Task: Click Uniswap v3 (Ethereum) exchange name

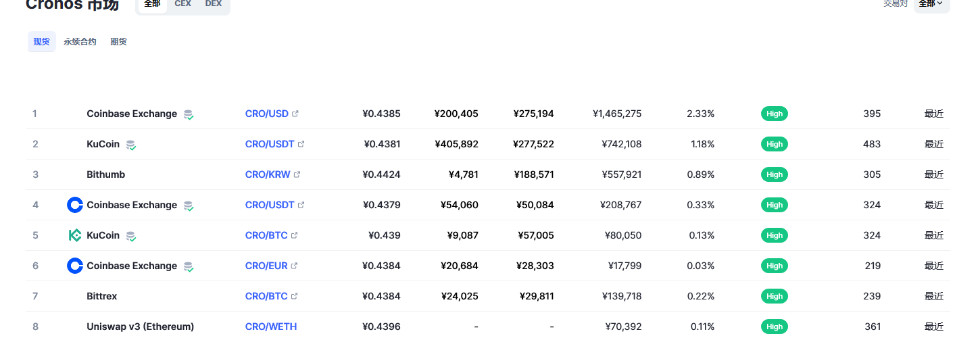Action: click(x=141, y=327)
